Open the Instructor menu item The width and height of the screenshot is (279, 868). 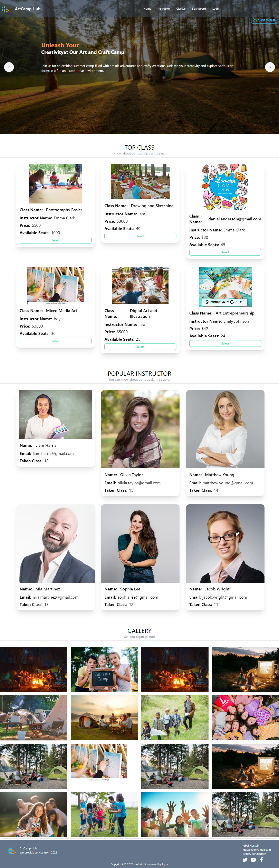coord(164,9)
